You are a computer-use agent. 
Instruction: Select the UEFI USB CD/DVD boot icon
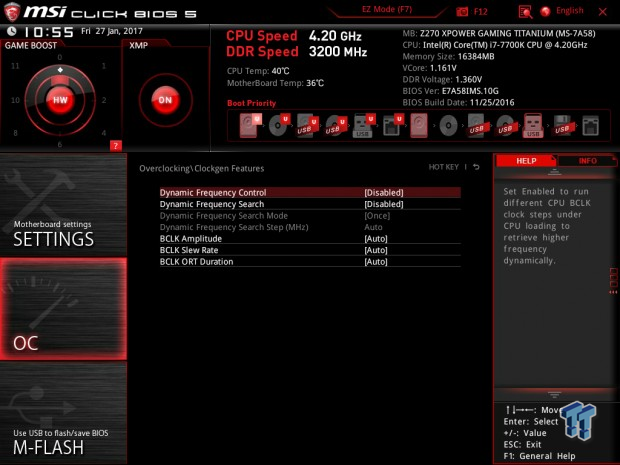[336, 126]
